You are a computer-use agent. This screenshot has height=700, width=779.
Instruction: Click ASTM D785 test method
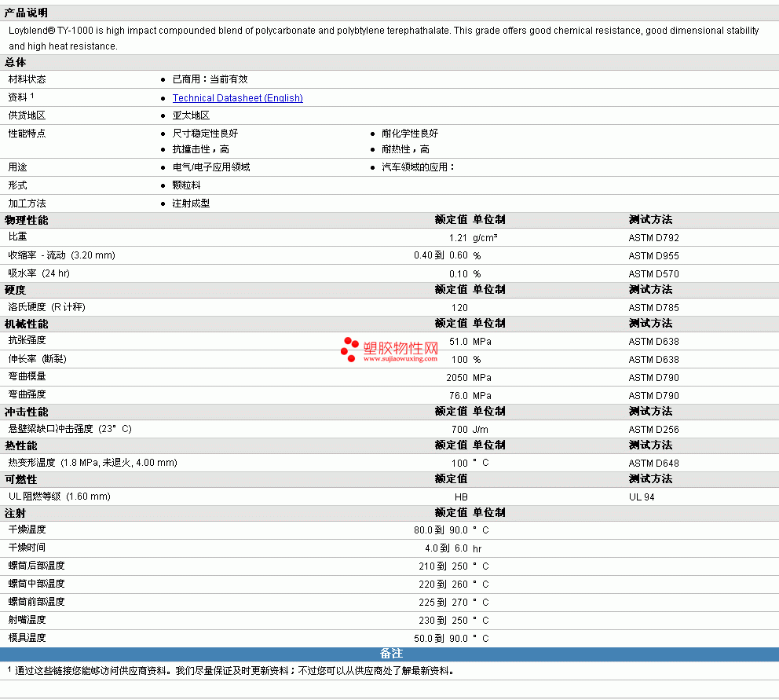click(x=653, y=308)
